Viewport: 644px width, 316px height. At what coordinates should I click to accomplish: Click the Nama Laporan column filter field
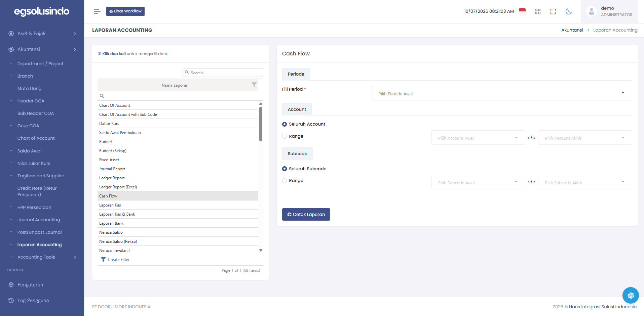178,96
